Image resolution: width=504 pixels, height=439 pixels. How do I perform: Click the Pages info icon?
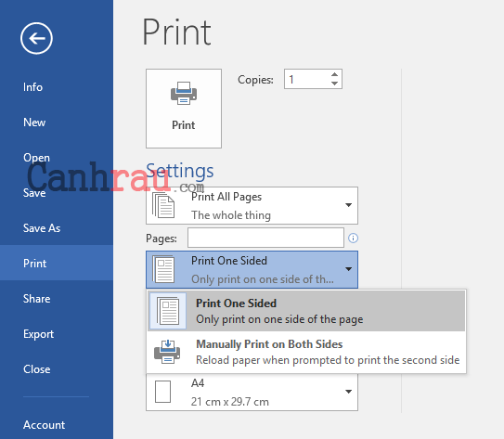click(353, 238)
